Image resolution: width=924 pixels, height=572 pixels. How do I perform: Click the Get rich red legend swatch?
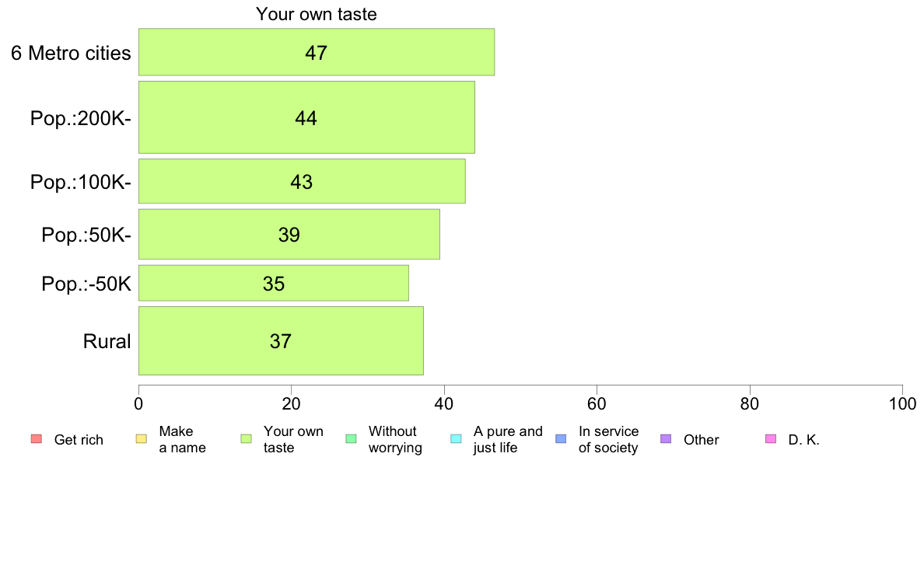(x=37, y=439)
